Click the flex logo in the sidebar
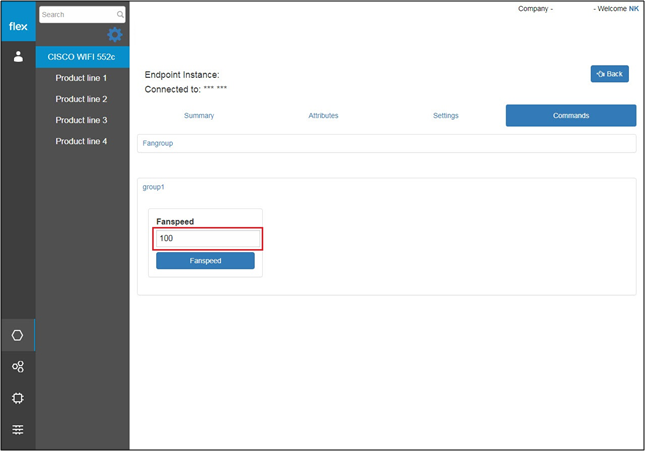645x451 pixels. pos(18,25)
